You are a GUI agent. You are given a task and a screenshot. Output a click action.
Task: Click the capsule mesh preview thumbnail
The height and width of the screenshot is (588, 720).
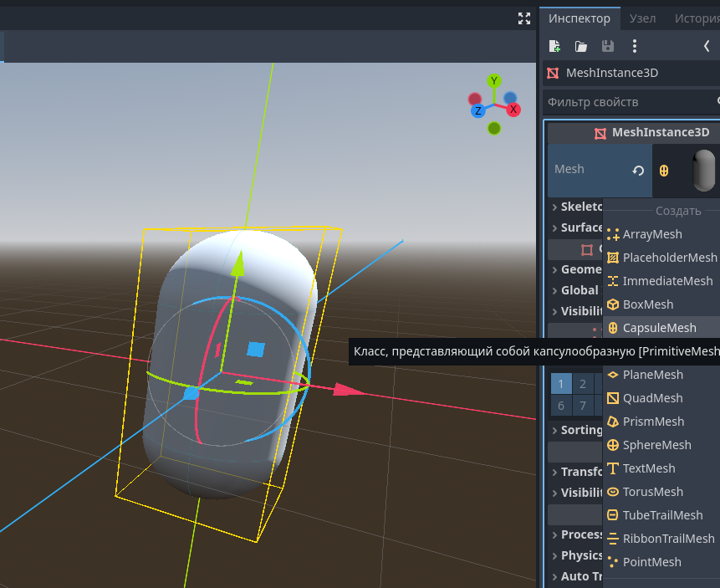pos(704,170)
